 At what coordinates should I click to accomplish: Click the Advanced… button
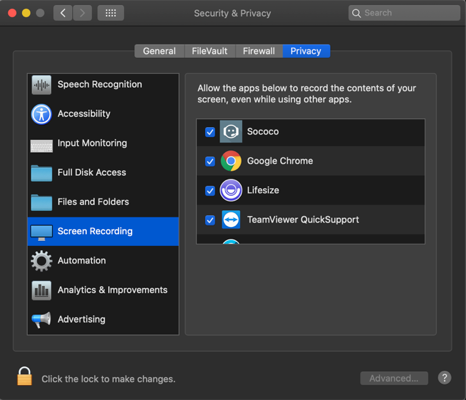pos(394,378)
